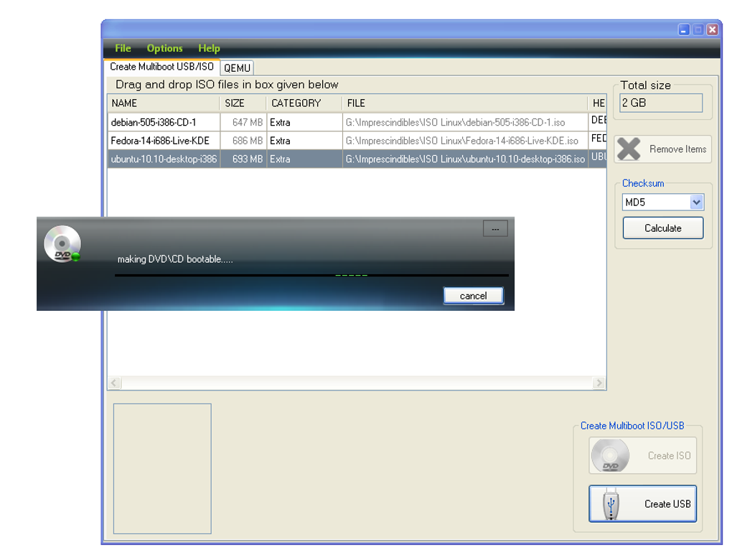Click the Calculate checksum button
The width and height of the screenshot is (732, 560).
point(663,228)
